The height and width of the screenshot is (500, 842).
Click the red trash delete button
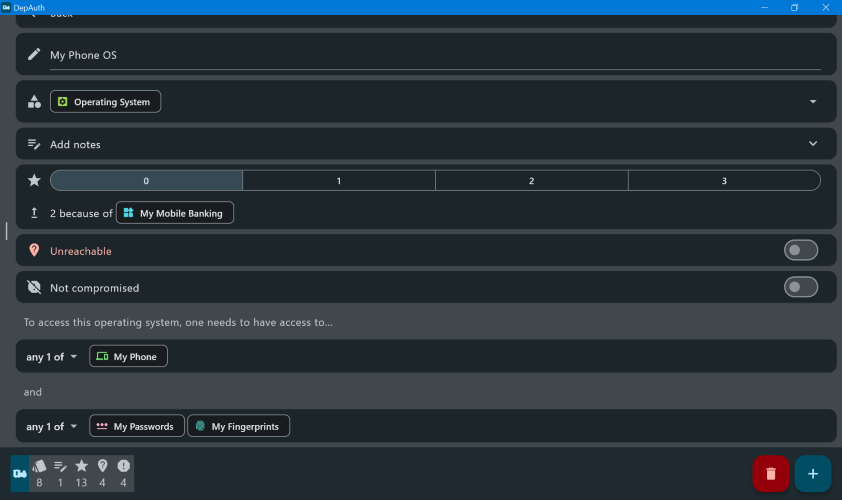pyautogui.click(x=771, y=474)
